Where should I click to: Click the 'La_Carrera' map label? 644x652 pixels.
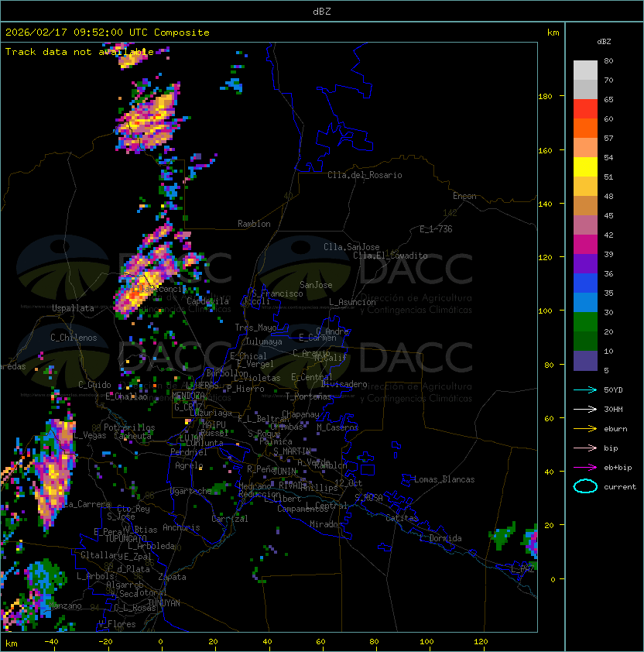(x=87, y=504)
